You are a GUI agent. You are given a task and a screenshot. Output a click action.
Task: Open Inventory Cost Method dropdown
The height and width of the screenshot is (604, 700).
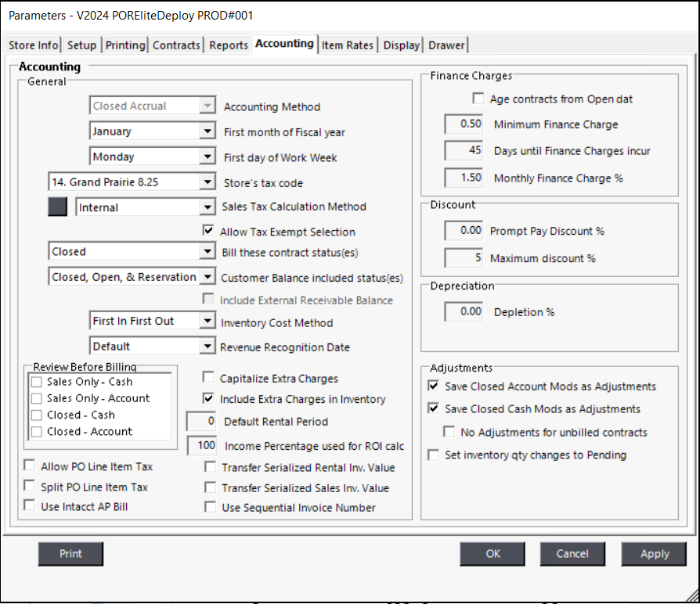207,322
